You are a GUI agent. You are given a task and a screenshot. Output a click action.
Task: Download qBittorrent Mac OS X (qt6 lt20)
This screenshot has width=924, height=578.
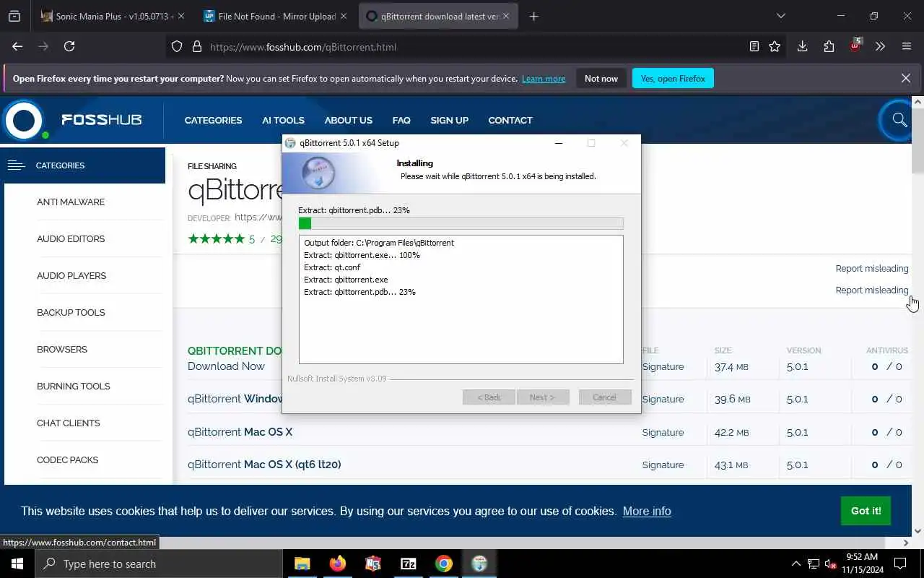click(264, 465)
